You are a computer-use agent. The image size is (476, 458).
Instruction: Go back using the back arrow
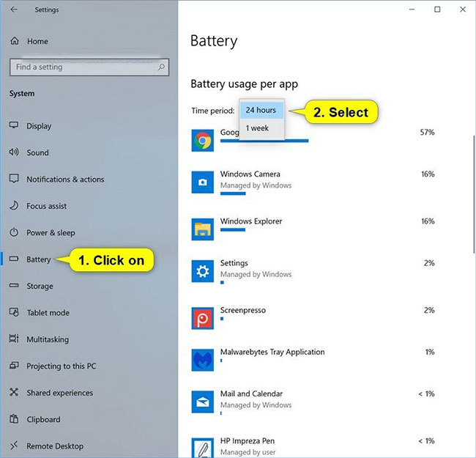14,10
